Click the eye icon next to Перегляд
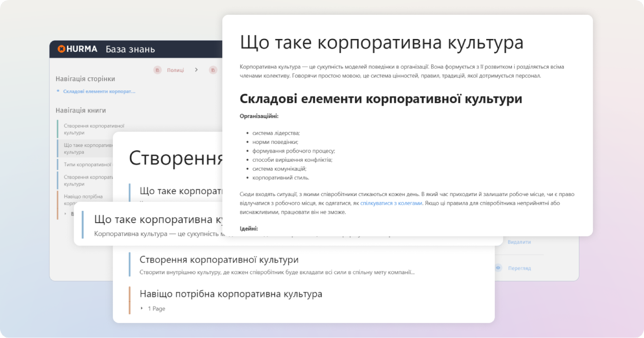Screen dimensions: 644x338 coord(498,268)
